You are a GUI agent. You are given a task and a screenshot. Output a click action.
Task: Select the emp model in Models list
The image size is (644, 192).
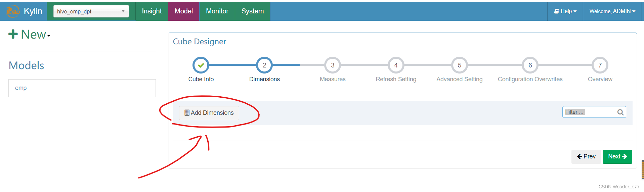coord(82,88)
